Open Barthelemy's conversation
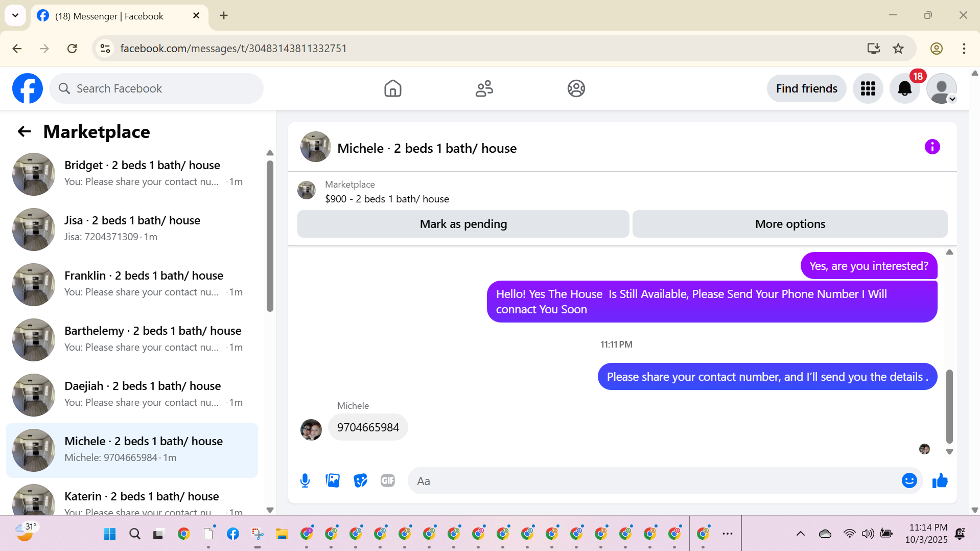 [132, 339]
